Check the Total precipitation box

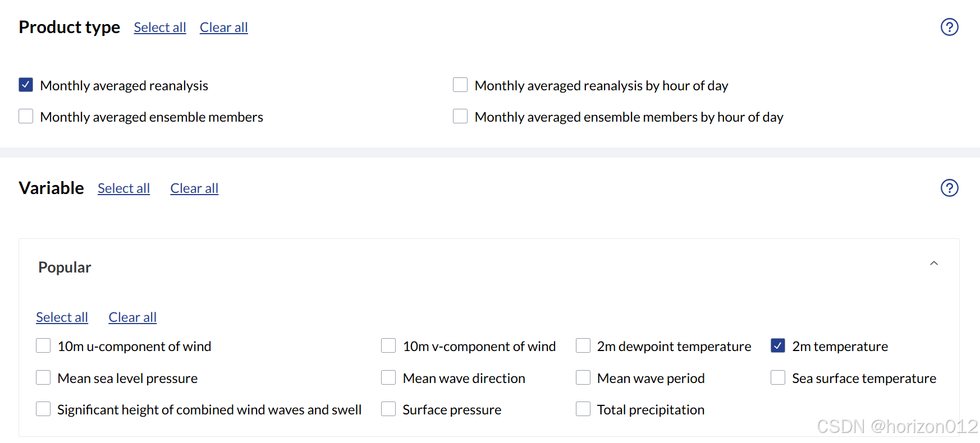point(583,409)
